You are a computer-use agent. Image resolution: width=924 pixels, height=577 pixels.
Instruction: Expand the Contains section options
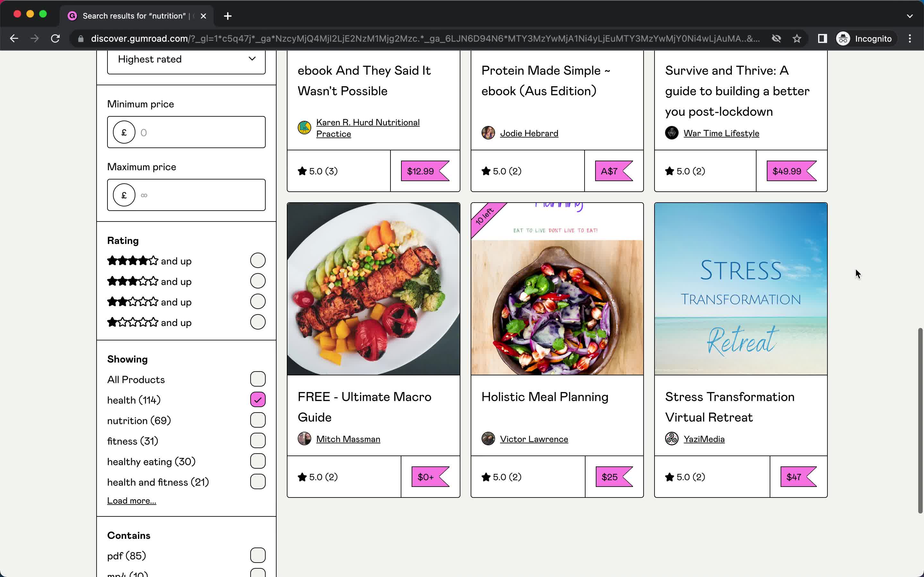pos(128,535)
